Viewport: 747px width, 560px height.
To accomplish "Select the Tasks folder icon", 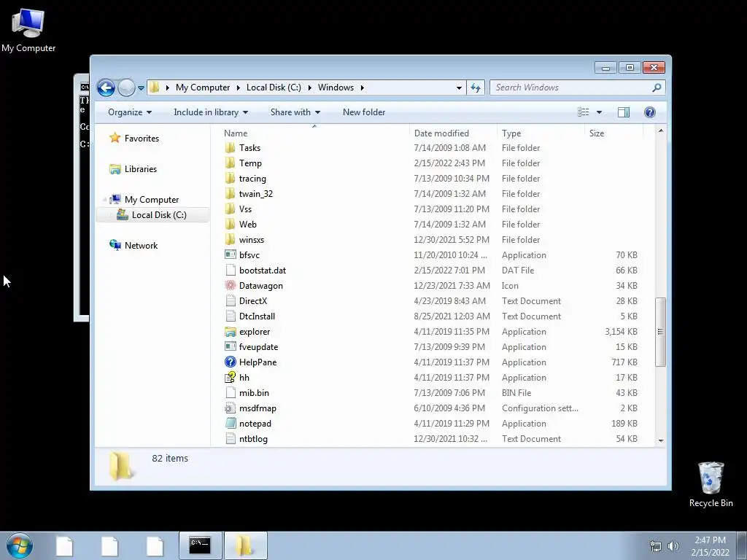I will coord(230,147).
